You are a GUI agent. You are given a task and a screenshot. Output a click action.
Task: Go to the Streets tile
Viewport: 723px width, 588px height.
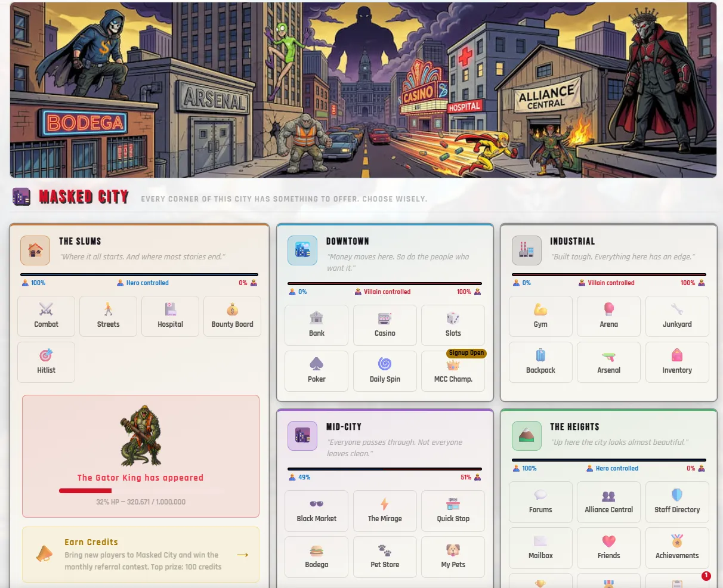109,316
